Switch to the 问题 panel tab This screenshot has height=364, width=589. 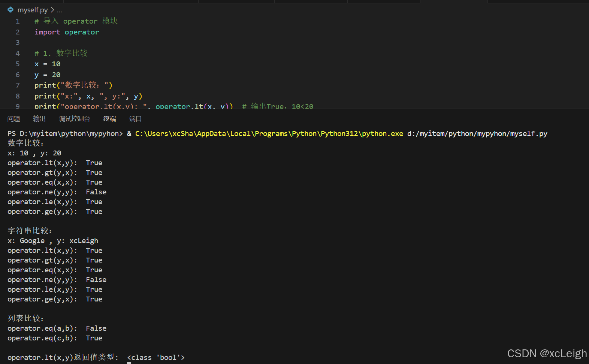pos(13,119)
